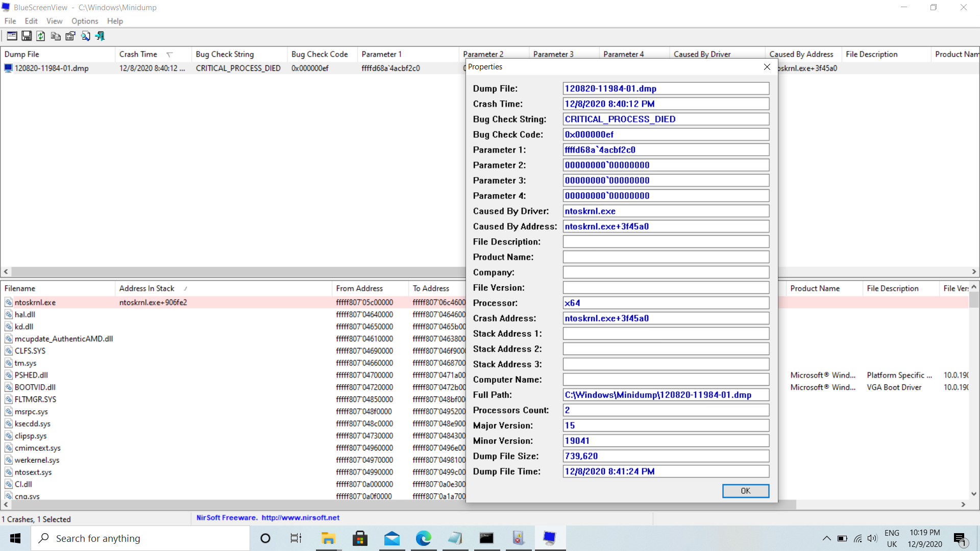Close the Properties dialog with the X
980x551 pixels.
click(x=767, y=67)
